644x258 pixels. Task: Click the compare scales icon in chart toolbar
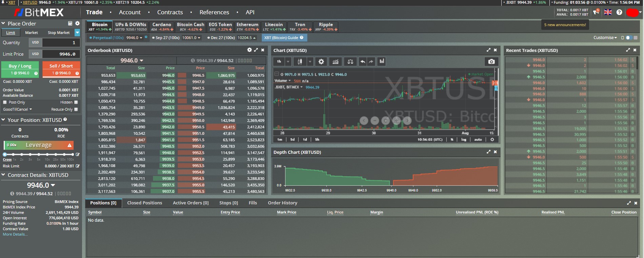click(x=350, y=61)
